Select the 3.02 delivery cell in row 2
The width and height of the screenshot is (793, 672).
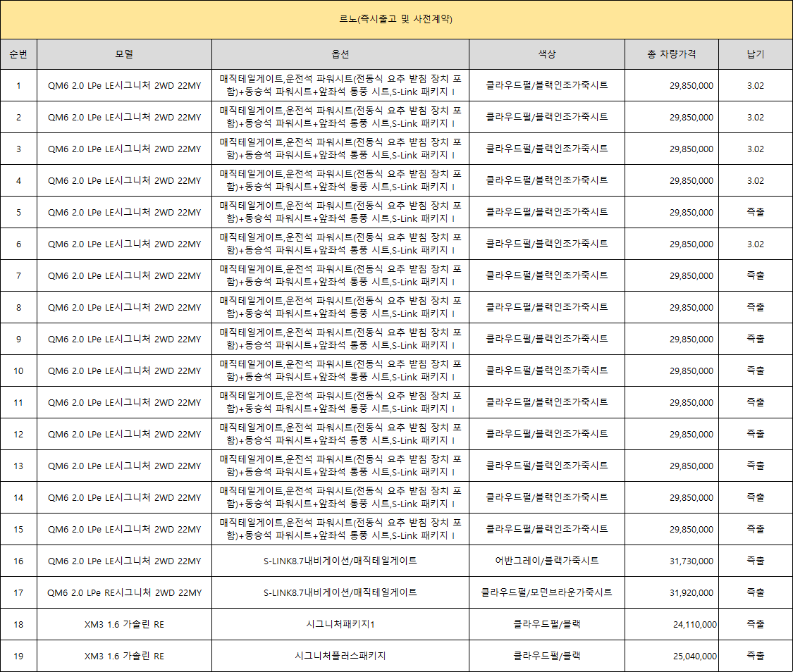756,117
